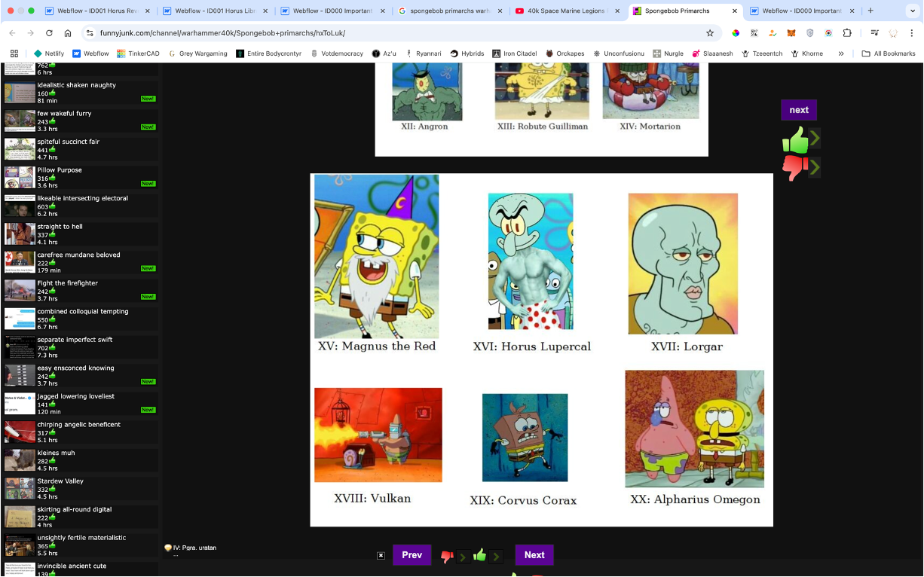Open tab search dropdown arrow
The height and width of the screenshot is (577, 924).
click(x=911, y=11)
